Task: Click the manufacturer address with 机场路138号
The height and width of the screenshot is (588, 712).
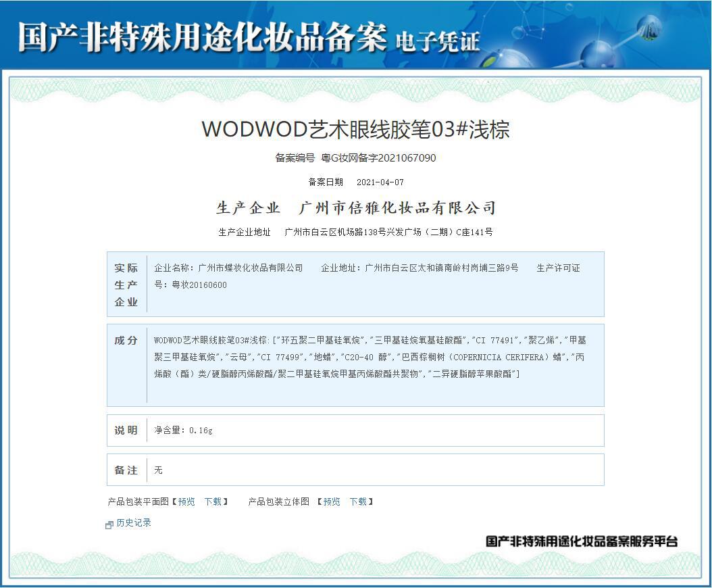Action: (x=388, y=232)
